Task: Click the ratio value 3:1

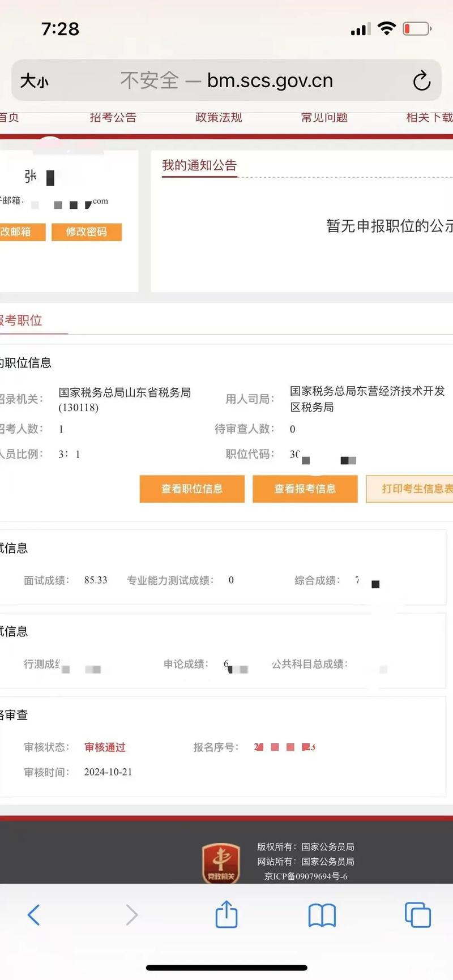Action: tap(69, 454)
